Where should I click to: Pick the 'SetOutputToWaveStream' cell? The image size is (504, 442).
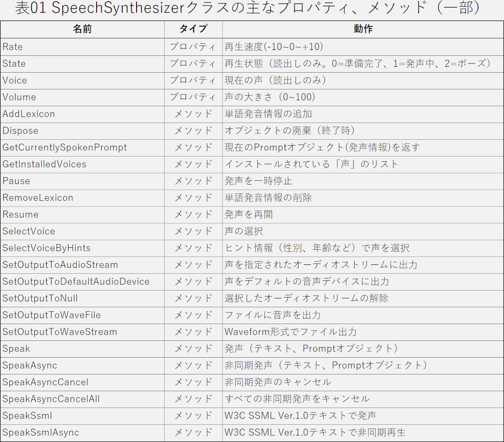82,332
